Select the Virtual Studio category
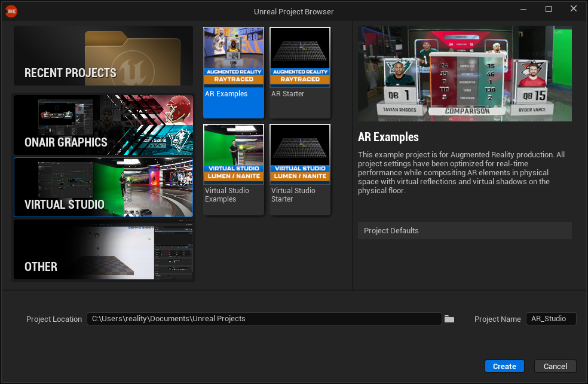The height and width of the screenshot is (384, 588). point(103,187)
